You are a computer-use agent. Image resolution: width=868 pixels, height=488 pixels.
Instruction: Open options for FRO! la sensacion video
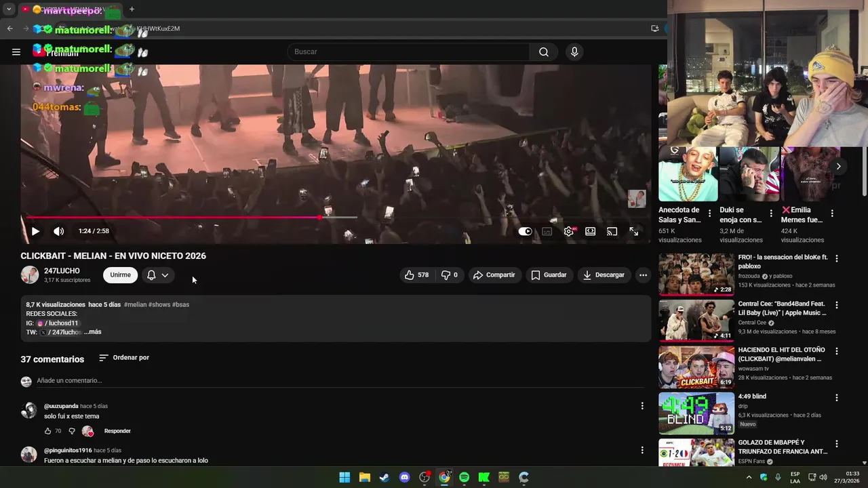click(x=837, y=258)
